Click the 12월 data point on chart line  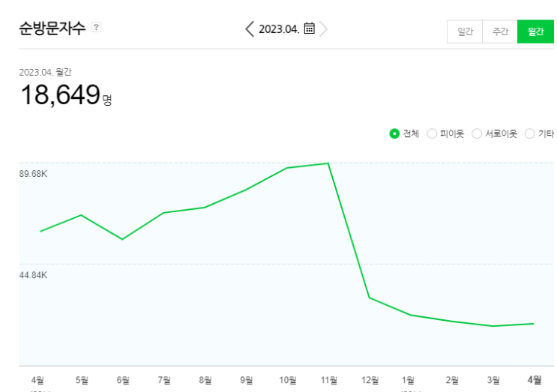point(370,298)
